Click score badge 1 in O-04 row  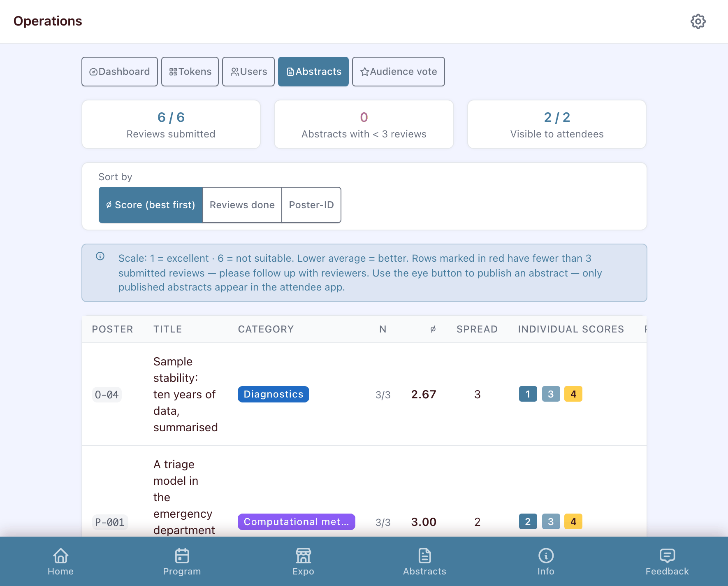(x=528, y=394)
